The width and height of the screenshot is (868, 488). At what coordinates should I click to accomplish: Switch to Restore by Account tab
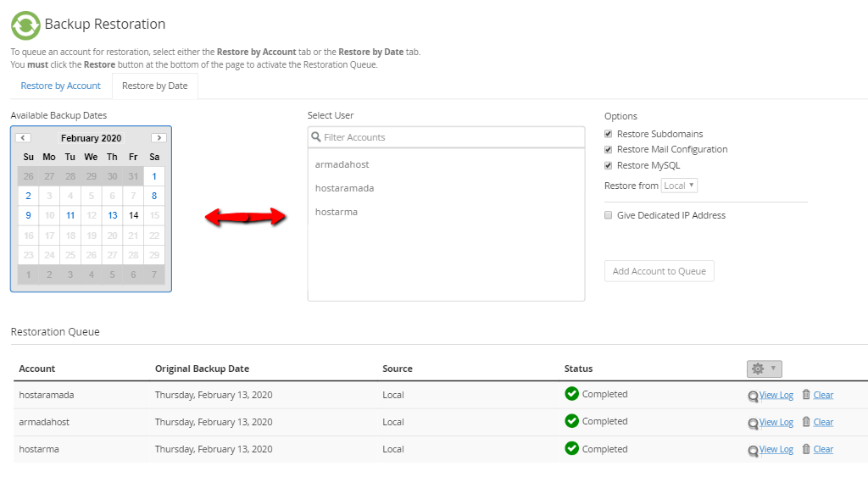(x=61, y=86)
